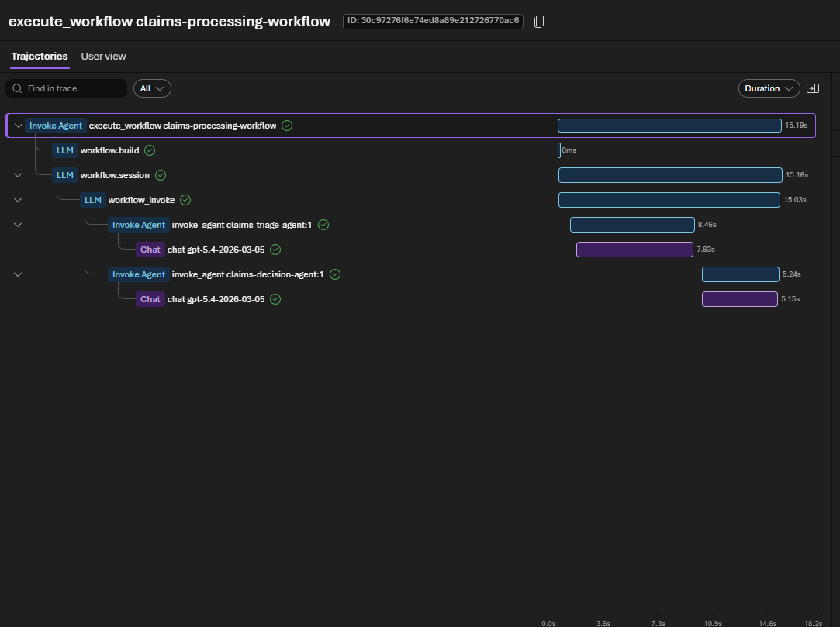
Task: Click the 8.46s claims-triage-agent duration bar
Action: [x=632, y=225]
